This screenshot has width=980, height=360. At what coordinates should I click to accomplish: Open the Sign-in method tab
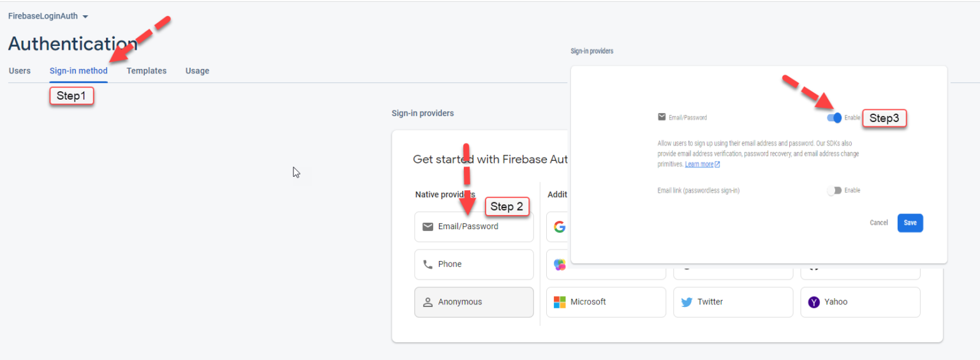[x=78, y=71]
